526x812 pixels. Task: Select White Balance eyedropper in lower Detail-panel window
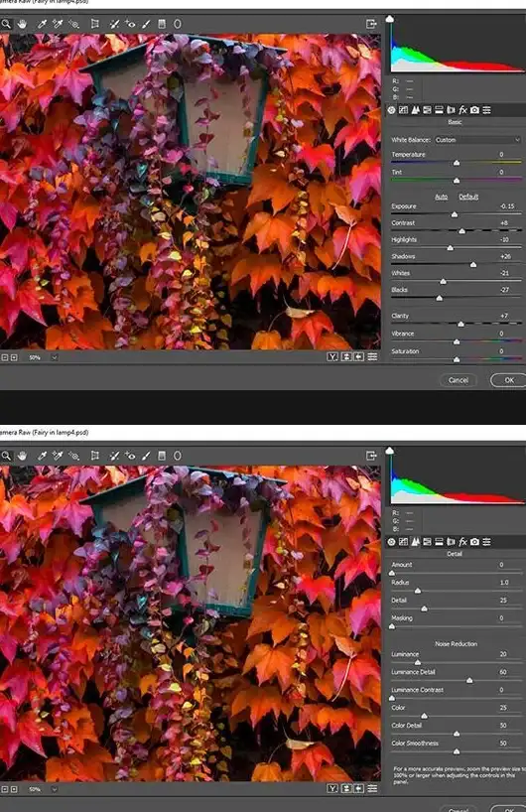(42, 456)
